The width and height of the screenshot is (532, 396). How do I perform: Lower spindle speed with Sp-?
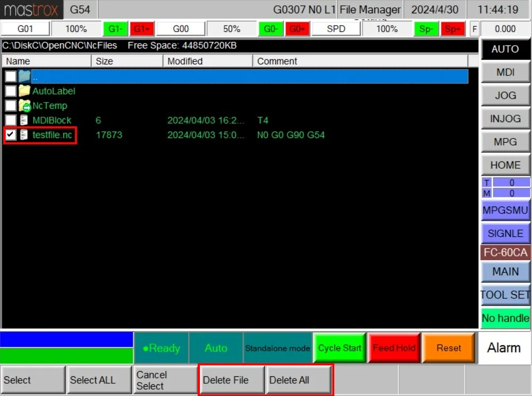pos(426,29)
